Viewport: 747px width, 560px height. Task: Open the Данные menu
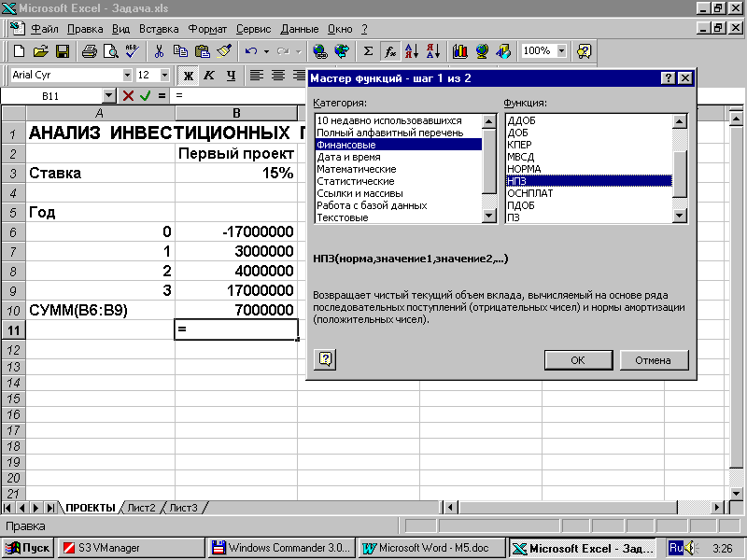[x=299, y=29]
